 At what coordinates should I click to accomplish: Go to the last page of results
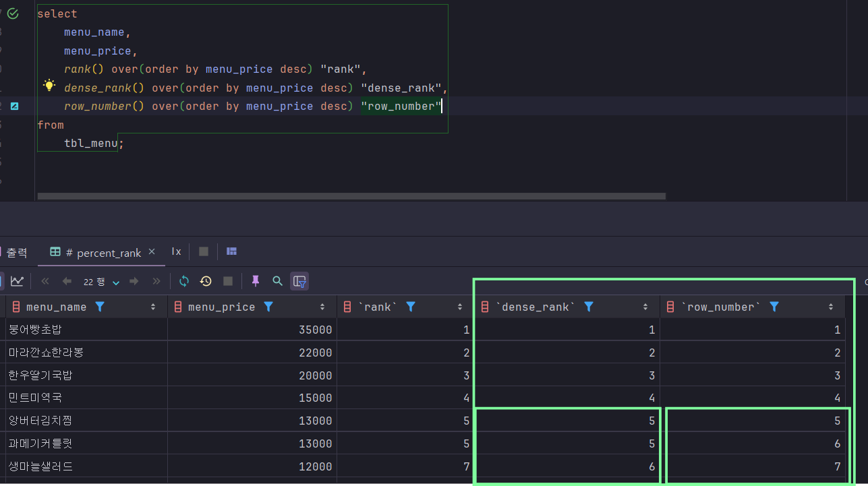point(156,281)
